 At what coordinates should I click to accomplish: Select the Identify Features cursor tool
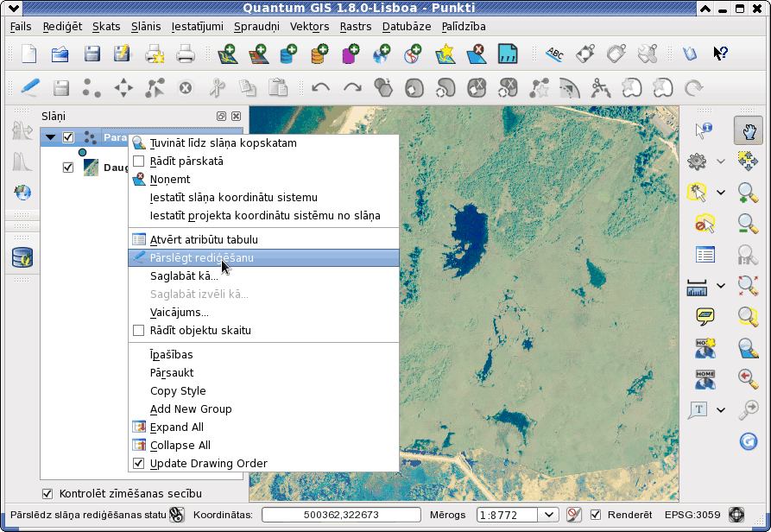coord(704,130)
